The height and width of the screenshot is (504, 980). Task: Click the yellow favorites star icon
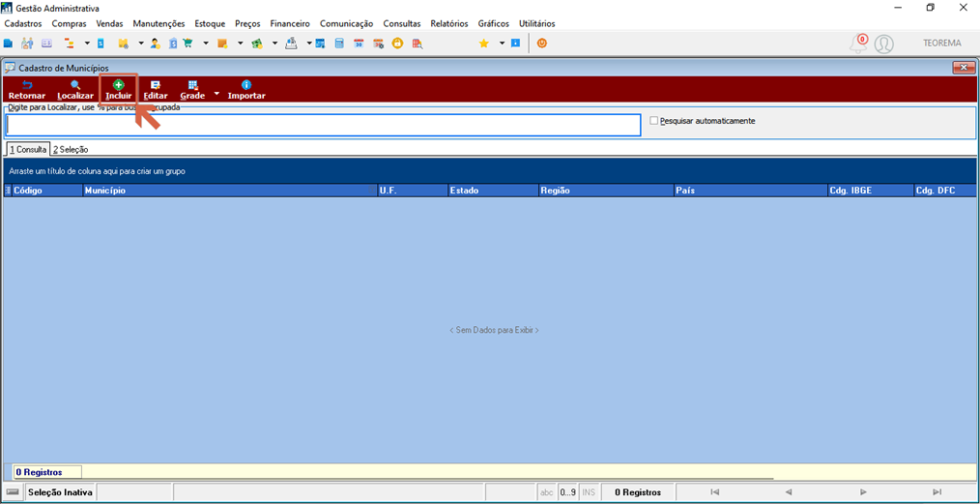[x=484, y=44]
